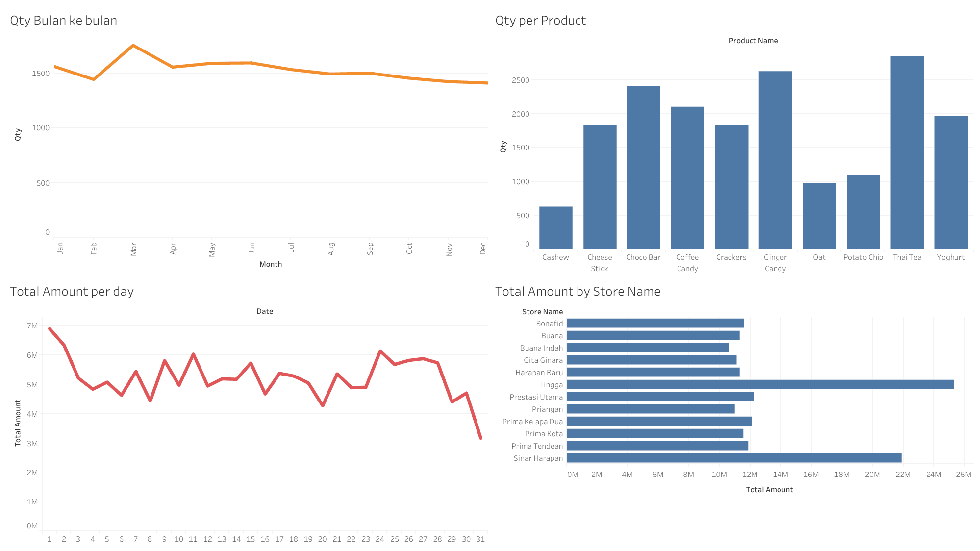Select day 31 point on red line
Viewport: 980px width, 551px height.
coord(480,438)
